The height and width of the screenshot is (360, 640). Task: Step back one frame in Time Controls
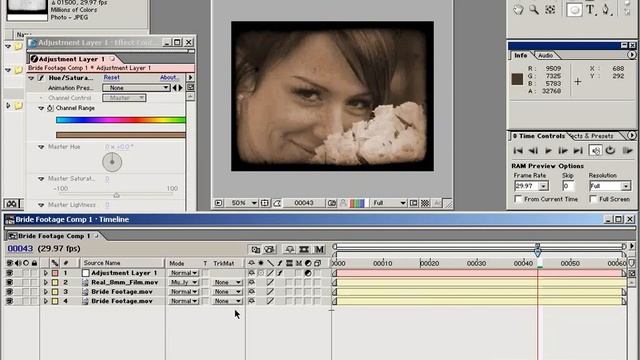coord(533,151)
